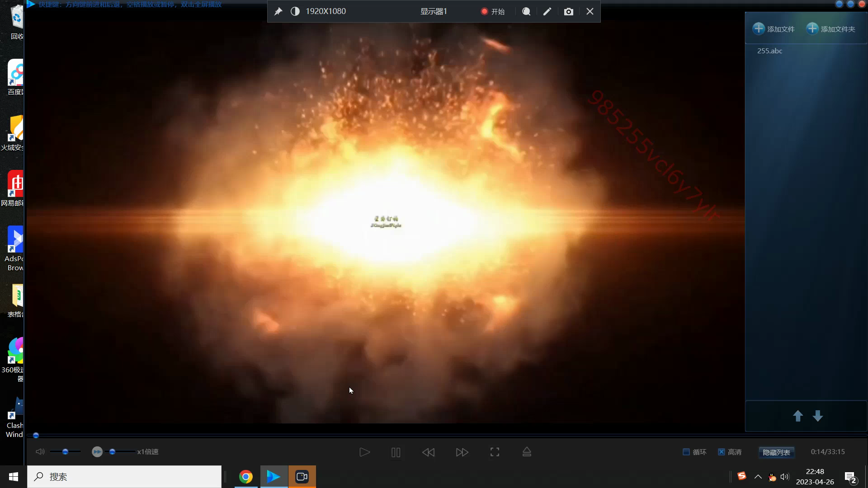Show hidden system tray icons

coord(758,477)
